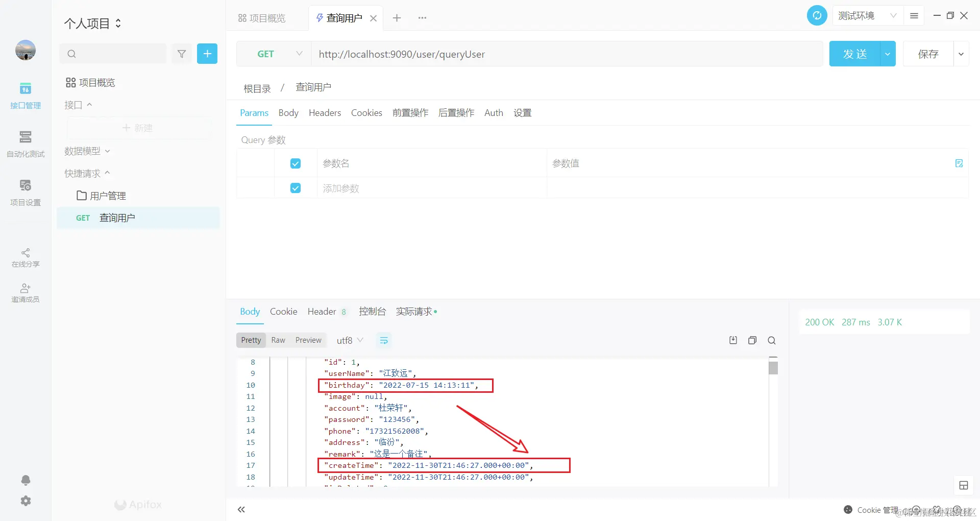Open the 用户管理 folder
The image size is (980, 521).
point(102,196)
